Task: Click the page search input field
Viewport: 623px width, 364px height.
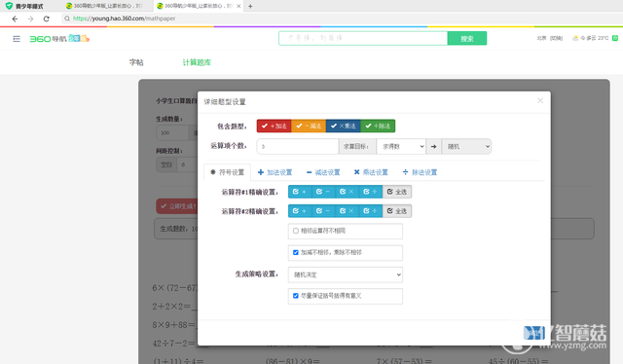Action: point(363,38)
